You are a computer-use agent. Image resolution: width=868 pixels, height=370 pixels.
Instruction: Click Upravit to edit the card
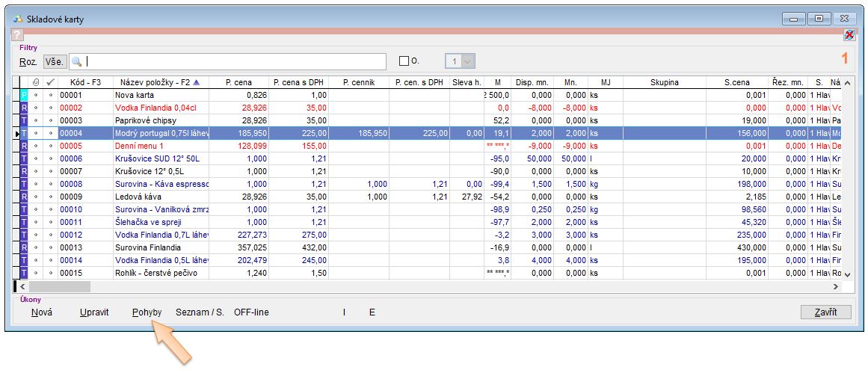click(94, 312)
